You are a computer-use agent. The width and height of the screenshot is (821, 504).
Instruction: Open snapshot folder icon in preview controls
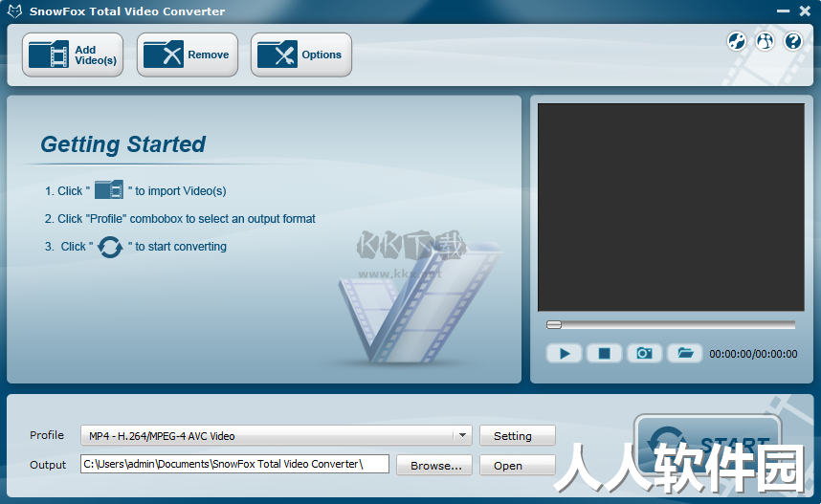click(x=685, y=354)
